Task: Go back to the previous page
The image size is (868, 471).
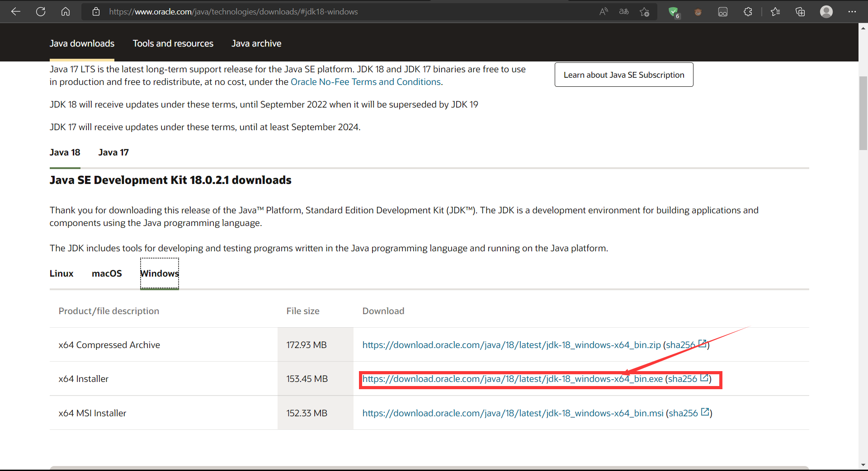Action: 16,12
